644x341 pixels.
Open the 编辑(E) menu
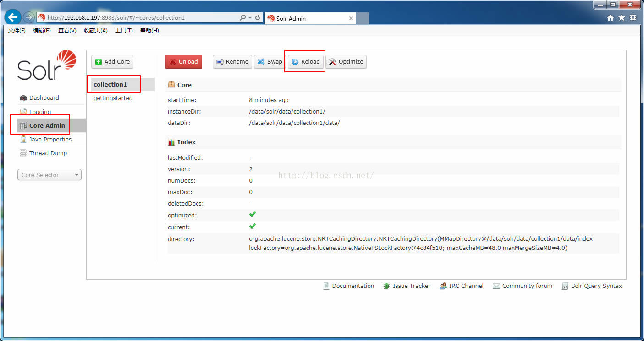[x=42, y=31]
